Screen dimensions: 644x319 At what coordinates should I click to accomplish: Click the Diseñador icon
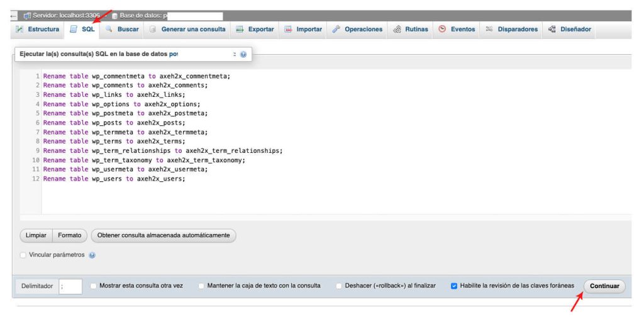(x=552, y=30)
